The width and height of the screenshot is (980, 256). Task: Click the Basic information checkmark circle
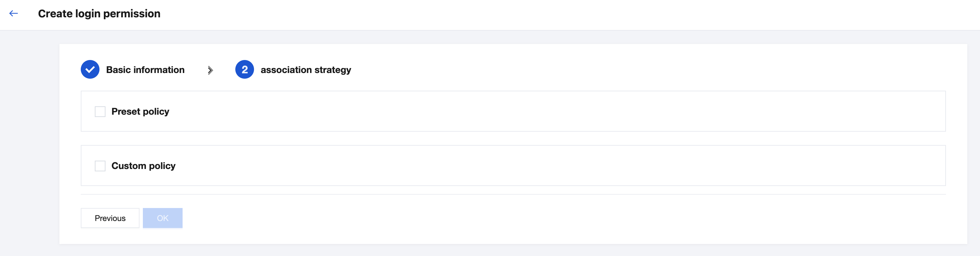tap(90, 70)
